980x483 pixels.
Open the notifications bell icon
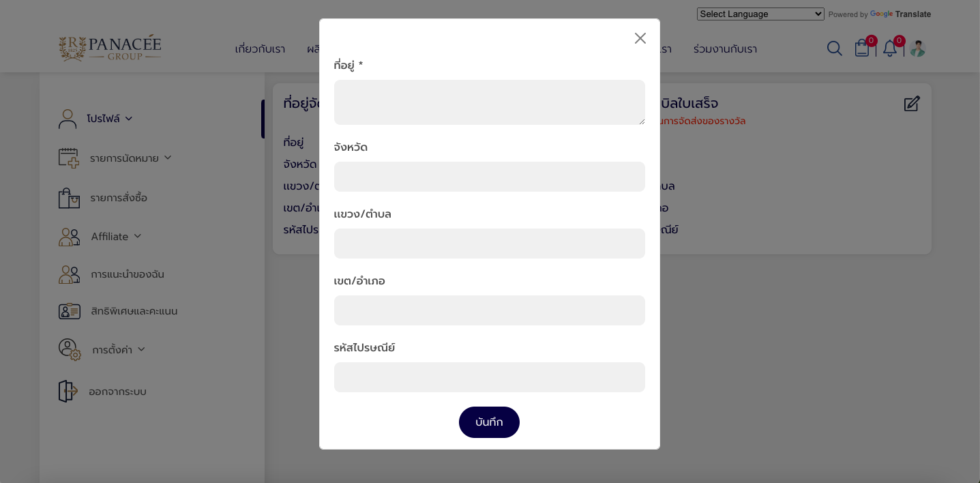coord(889,48)
